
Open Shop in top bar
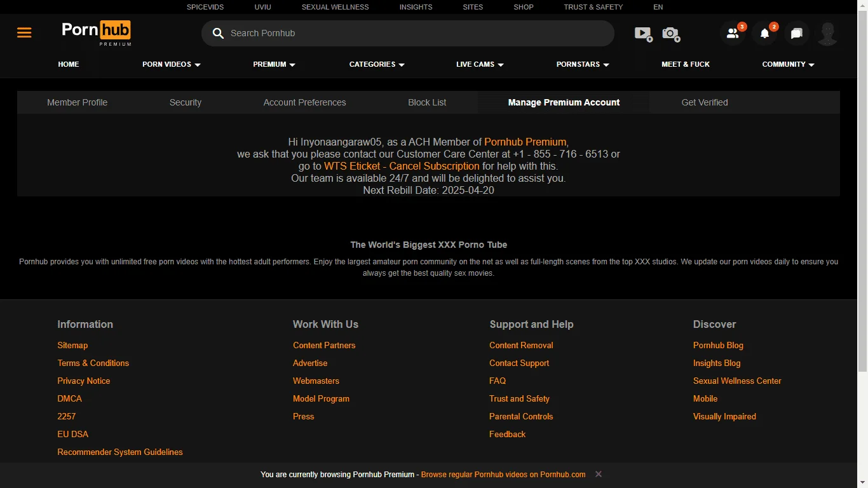point(524,7)
